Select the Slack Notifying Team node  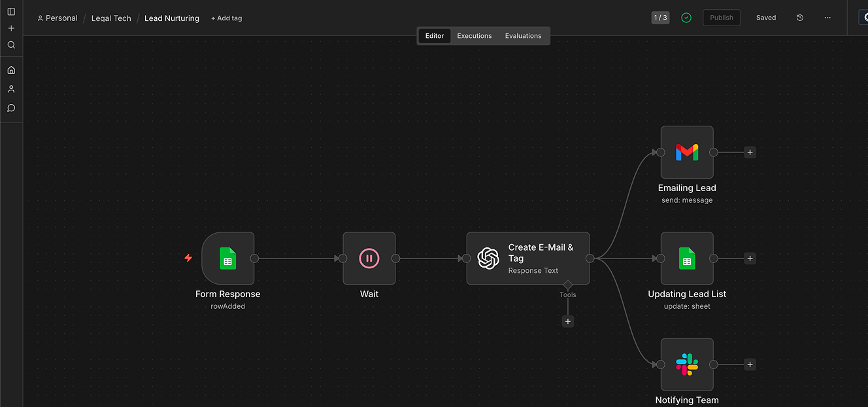(x=687, y=364)
